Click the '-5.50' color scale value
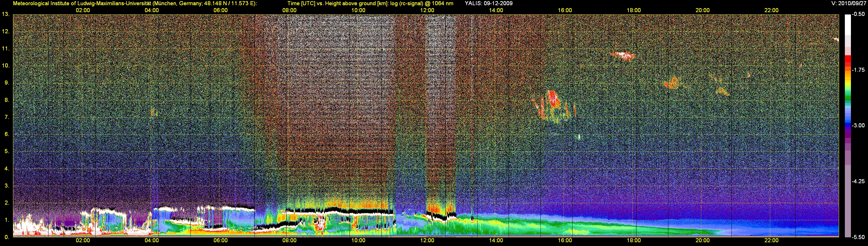Viewport: 868px width, 246px height. coord(858,237)
